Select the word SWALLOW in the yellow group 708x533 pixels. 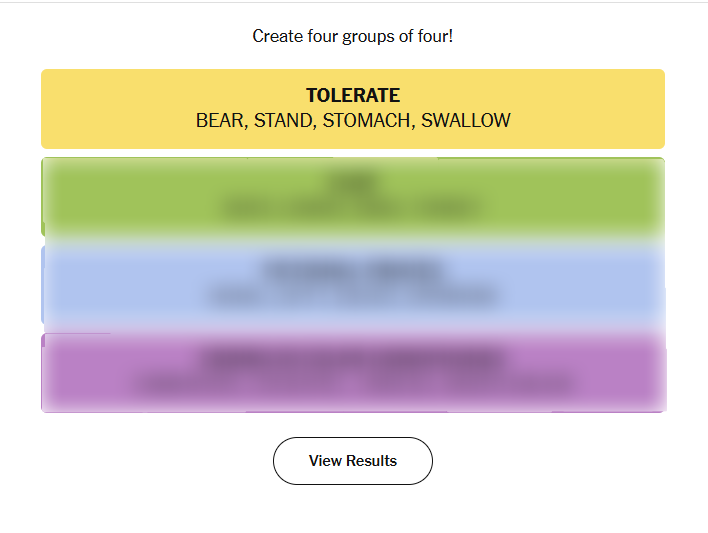click(x=466, y=121)
